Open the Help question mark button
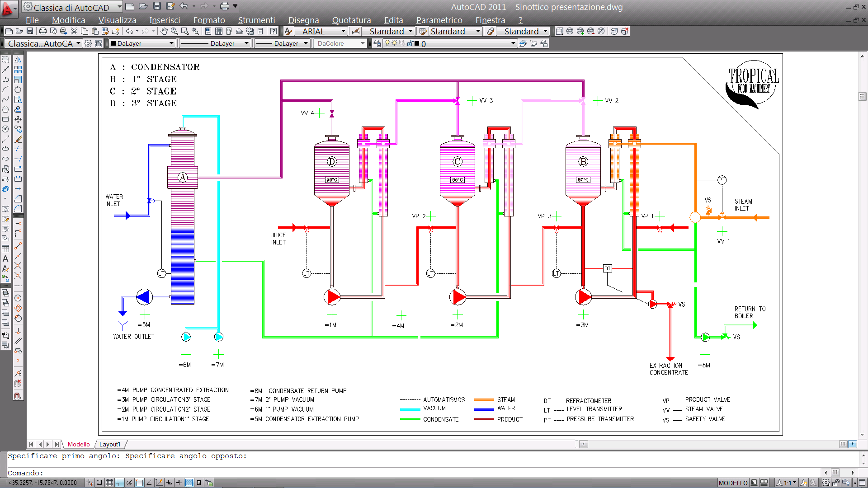Viewport: 868px width, 488px height. pyautogui.click(x=274, y=31)
